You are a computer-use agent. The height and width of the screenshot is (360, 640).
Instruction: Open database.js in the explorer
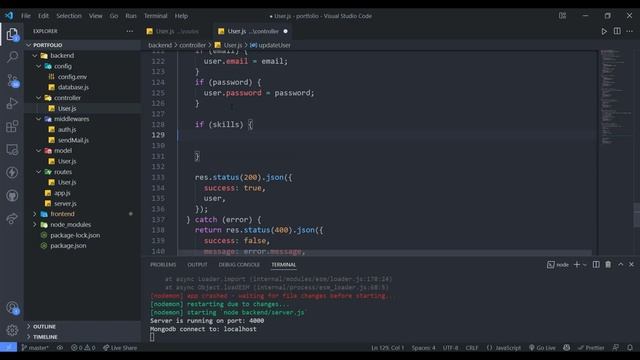[73, 87]
